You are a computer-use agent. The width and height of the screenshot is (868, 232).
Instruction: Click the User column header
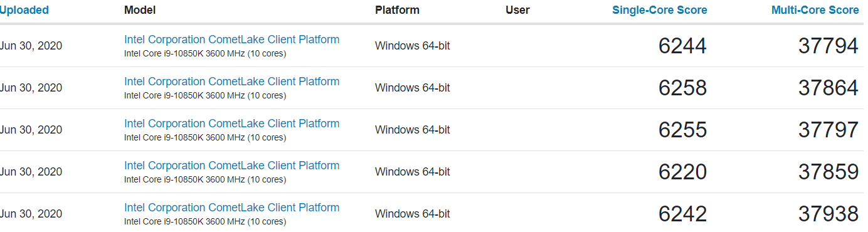click(x=517, y=10)
